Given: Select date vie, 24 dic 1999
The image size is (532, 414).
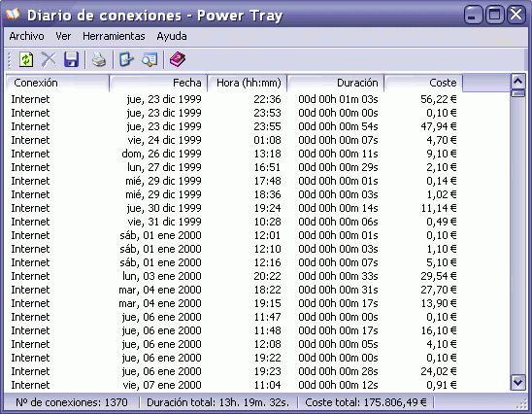Looking at the screenshot, I should [165, 140].
